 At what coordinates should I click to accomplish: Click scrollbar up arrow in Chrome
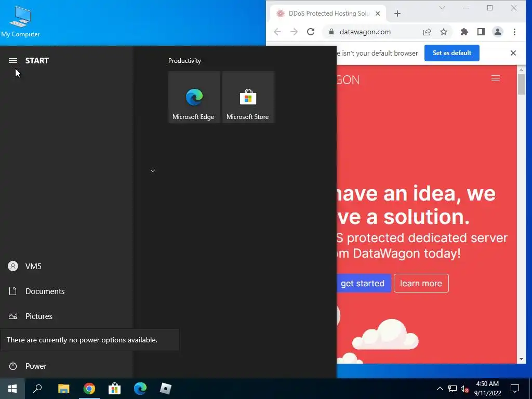(521, 70)
